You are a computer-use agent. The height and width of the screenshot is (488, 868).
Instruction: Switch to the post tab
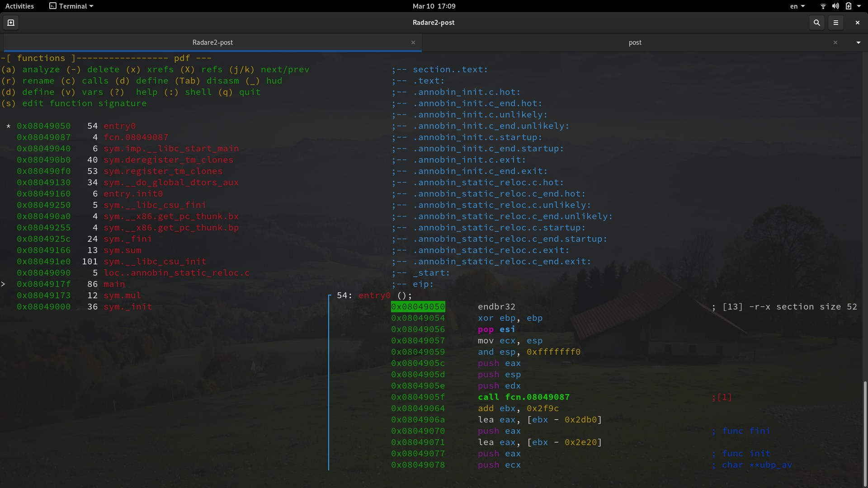point(635,42)
